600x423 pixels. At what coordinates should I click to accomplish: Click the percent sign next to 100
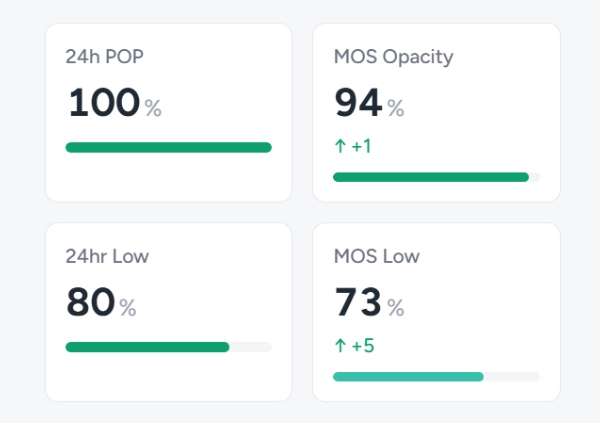153,108
